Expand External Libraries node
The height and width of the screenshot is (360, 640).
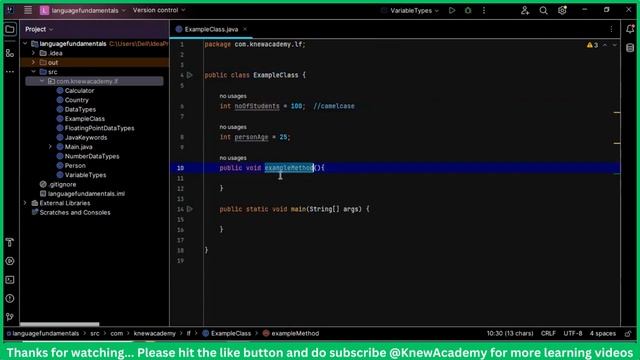pyautogui.click(x=25, y=203)
